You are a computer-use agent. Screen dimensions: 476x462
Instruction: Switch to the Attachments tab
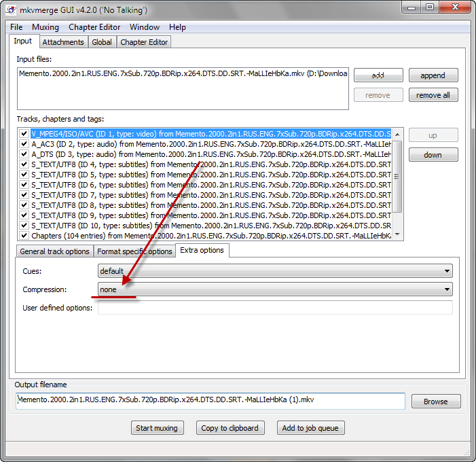tap(63, 42)
